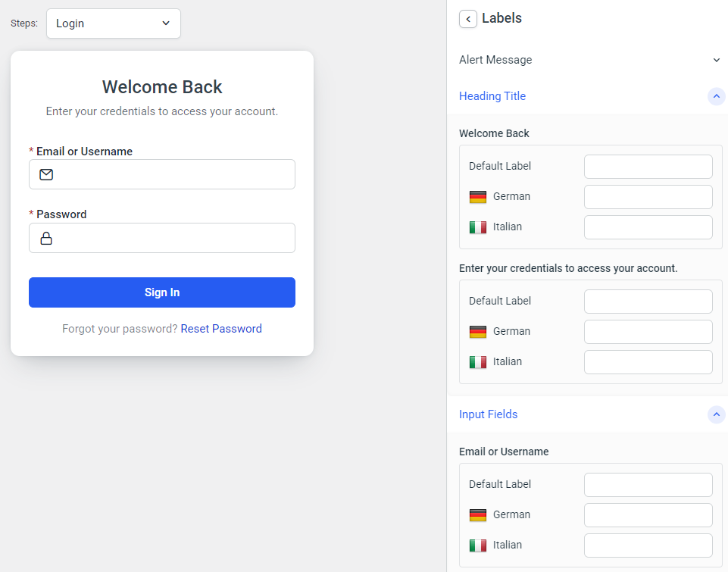Click the Italian flag in the credentials section
The height and width of the screenshot is (572, 728).
point(478,361)
